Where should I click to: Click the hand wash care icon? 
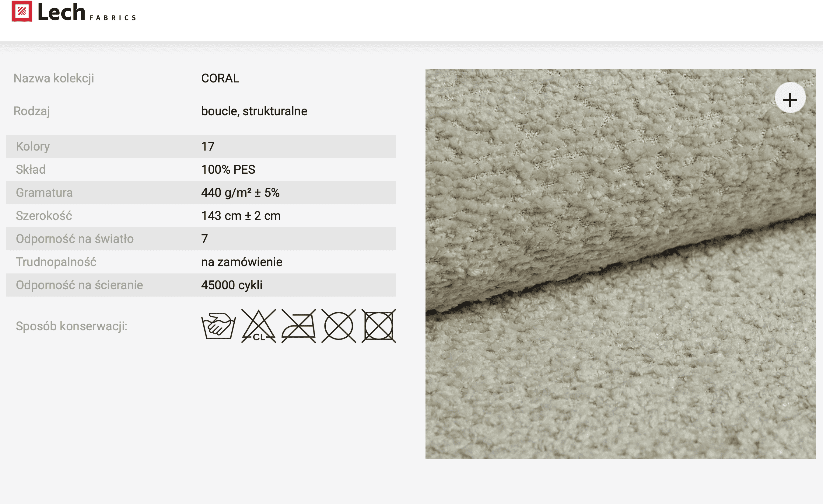(x=219, y=326)
